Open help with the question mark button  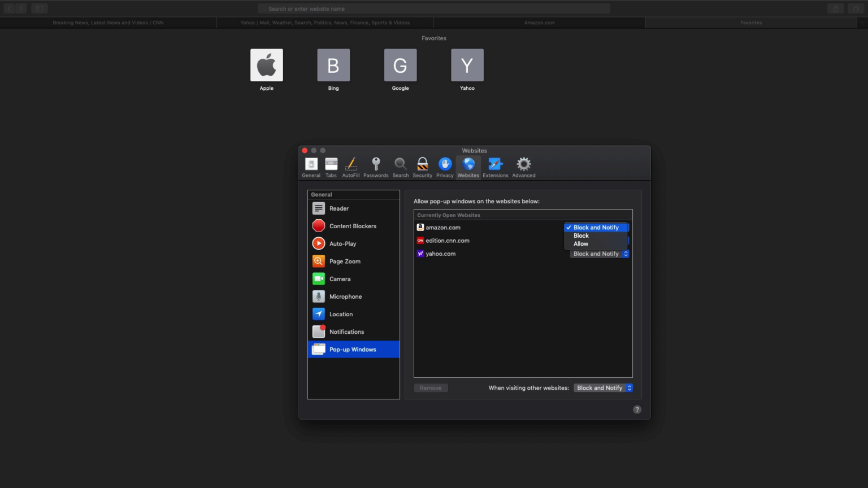(x=637, y=409)
